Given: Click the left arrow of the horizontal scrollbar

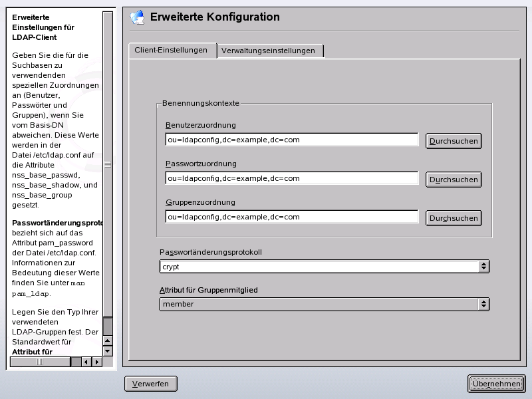Looking at the screenshot, I should tap(86, 362).
